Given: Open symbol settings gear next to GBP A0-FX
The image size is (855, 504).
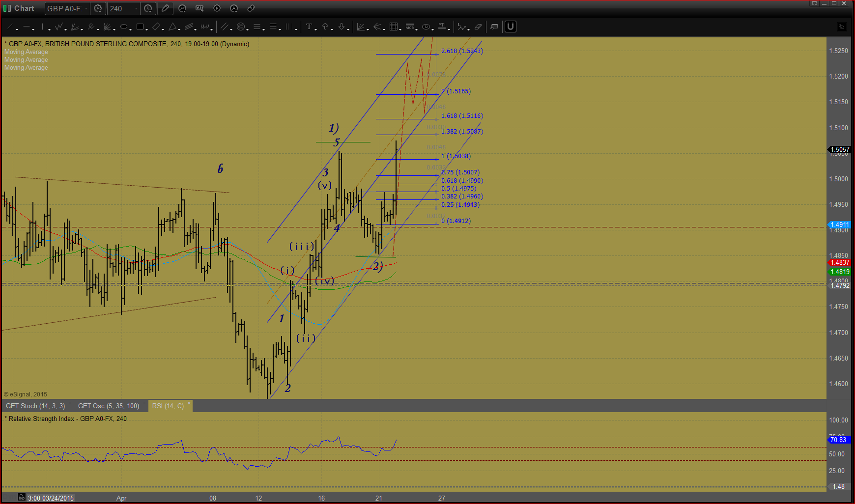Looking at the screenshot, I should coord(98,8).
